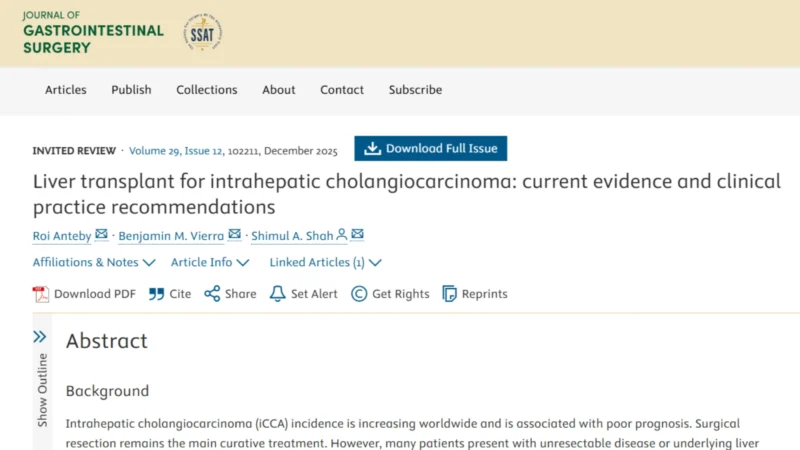This screenshot has width=800, height=450.
Task: Click the Get Rights copyright icon
Action: [x=359, y=294]
